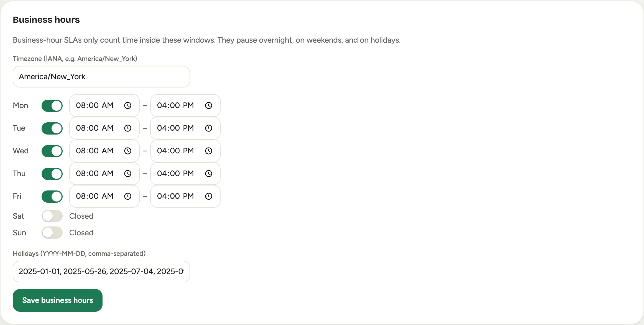The width and height of the screenshot is (644, 325).
Task: Click clock icon on Friday end time
Action: point(209,196)
